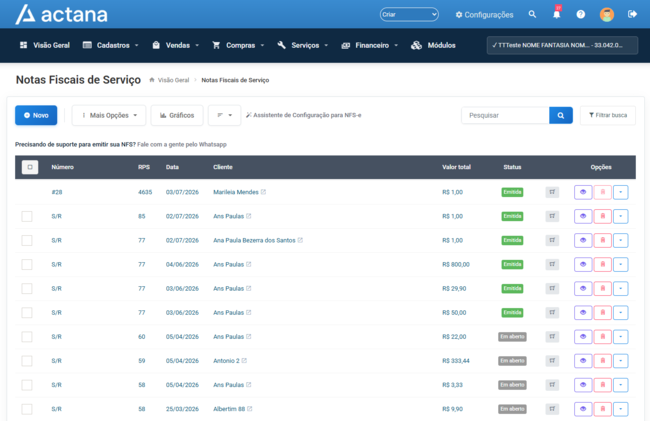Click red PDF icon for R$ 800,00 row
Viewport: 650px width, 421px height.
(602, 264)
